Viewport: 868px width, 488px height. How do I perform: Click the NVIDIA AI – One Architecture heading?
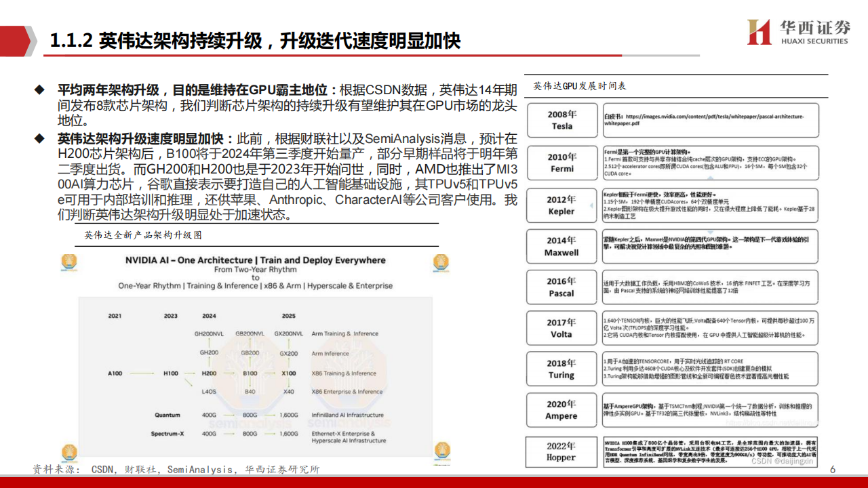click(256, 260)
